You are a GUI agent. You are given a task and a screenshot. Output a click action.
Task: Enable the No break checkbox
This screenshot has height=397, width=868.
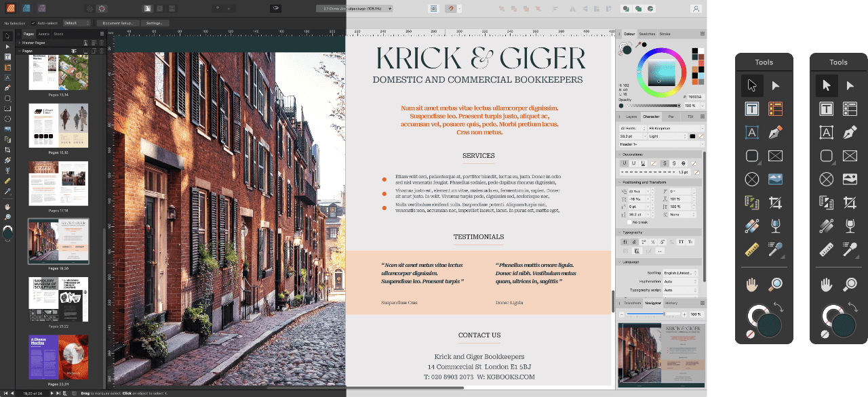click(x=629, y=222)
